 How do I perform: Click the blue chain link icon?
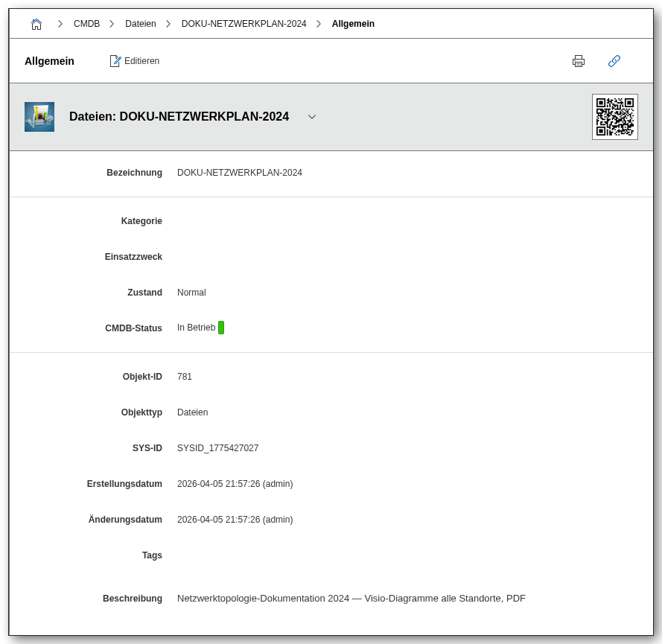point(614,61)
